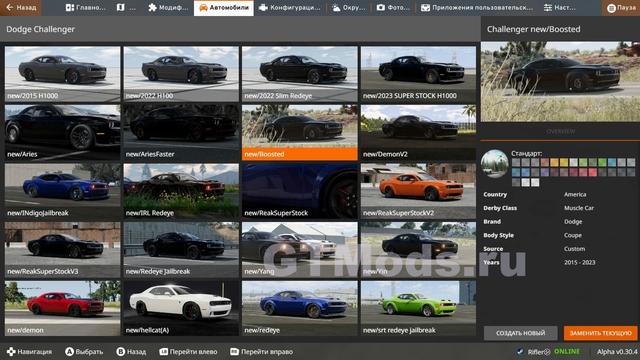Open the Главное меню tab
Image resolution: width=640 pixels, height=360 pixels.
point(85,8)
